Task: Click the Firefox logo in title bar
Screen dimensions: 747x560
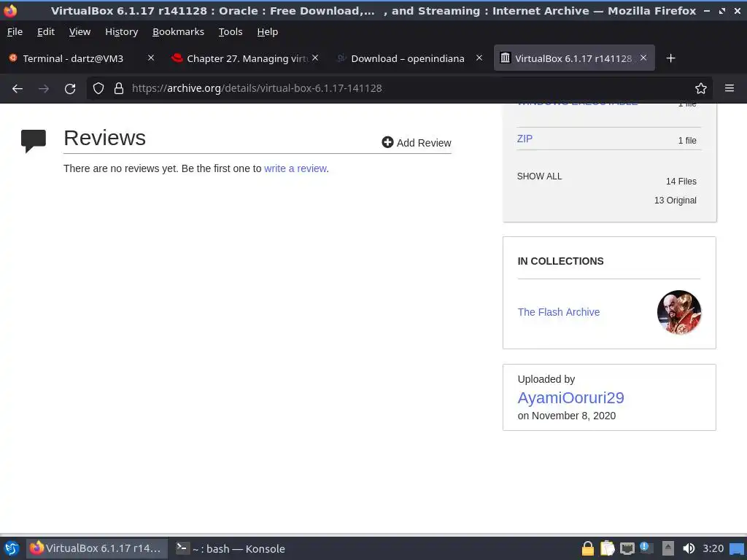Action: pos(10,10)
